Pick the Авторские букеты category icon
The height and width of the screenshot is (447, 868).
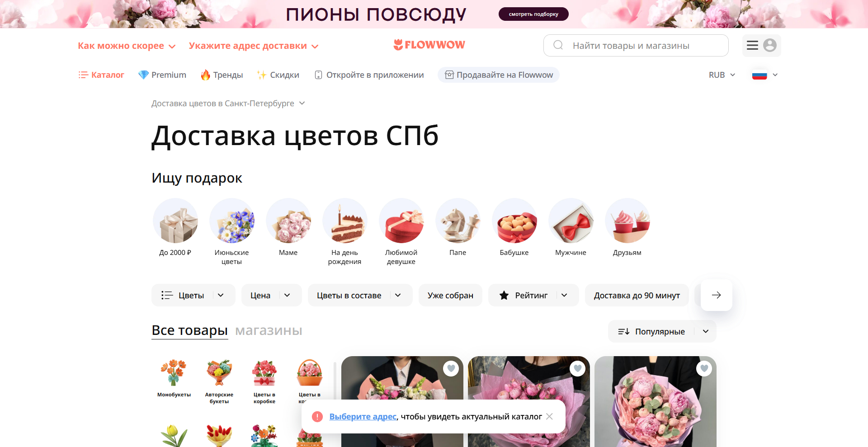219,373
